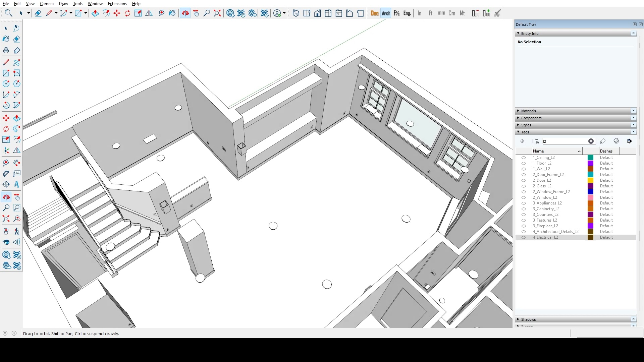The image size is (644, 362).
Task: Click the Add Tag Folder icon
Action: 535,141
